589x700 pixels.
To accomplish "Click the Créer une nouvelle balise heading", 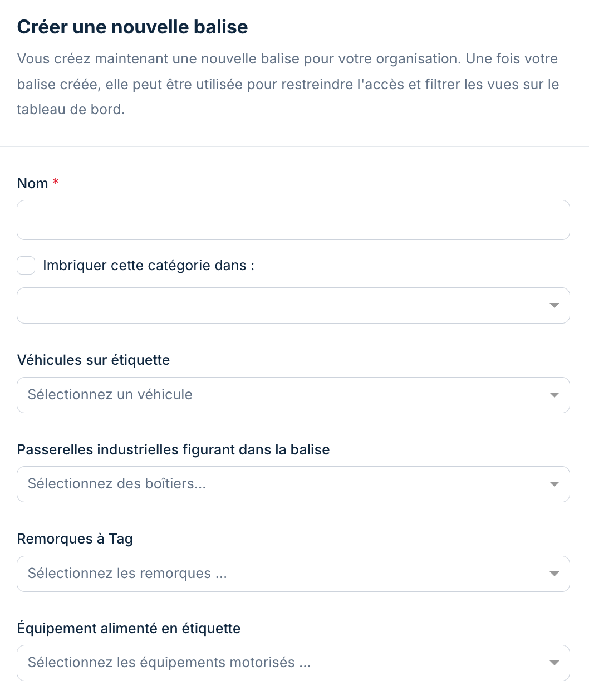I will (132, 27).
